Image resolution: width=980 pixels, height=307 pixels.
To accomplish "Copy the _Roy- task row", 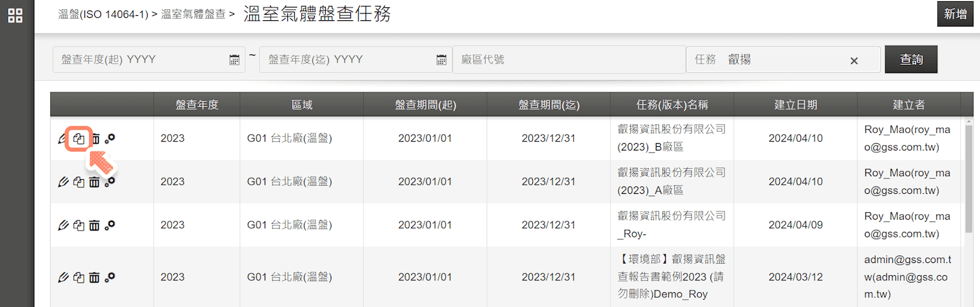I will tap(79, 226).
